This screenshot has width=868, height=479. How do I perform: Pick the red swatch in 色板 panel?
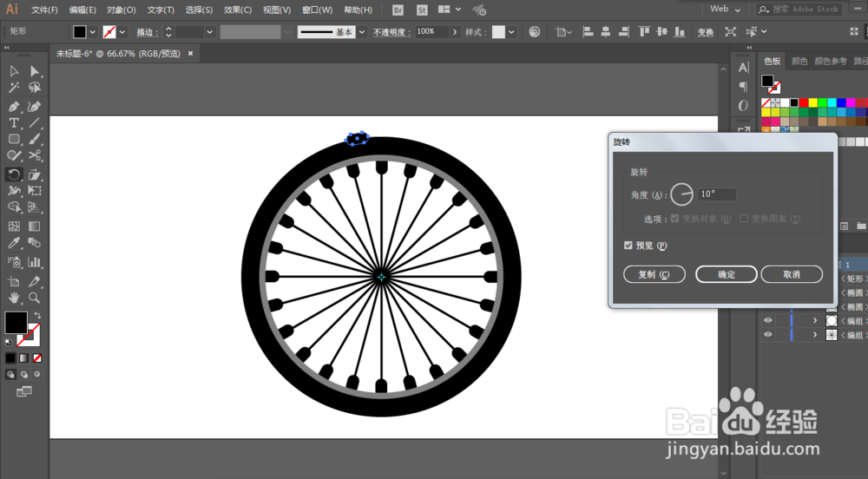click(803, 102)
